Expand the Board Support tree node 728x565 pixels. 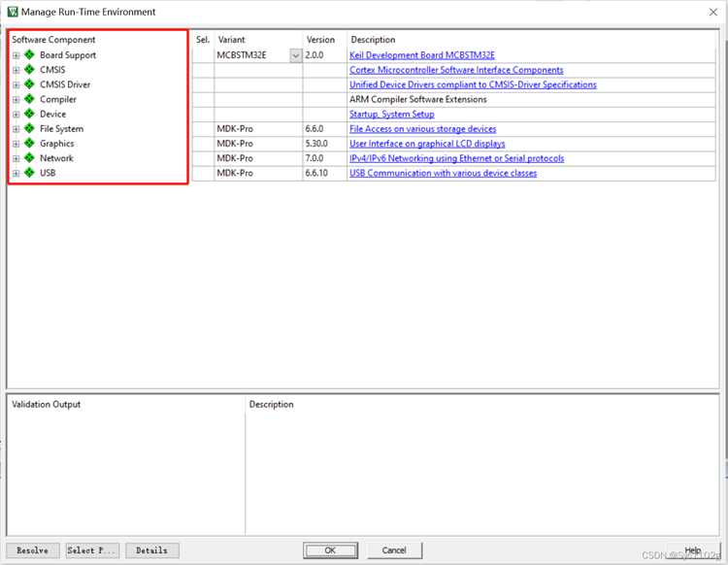(x=16, y=55)
